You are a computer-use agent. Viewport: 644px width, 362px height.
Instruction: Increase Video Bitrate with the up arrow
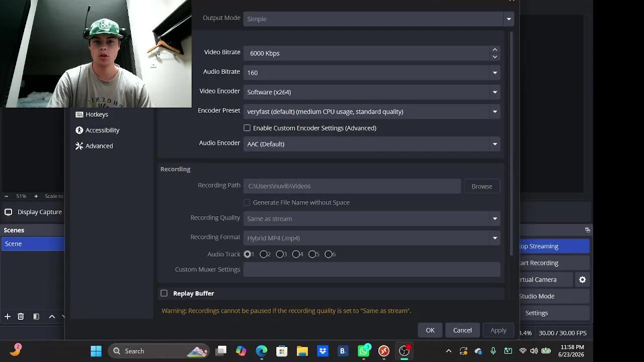[495, 49]
